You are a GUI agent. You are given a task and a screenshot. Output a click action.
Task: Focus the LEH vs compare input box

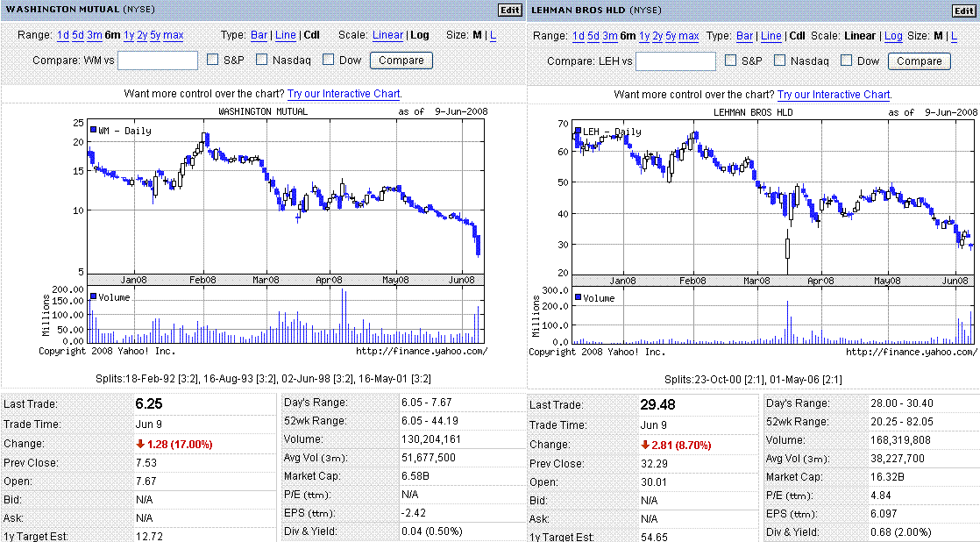(x=675, y=61)
